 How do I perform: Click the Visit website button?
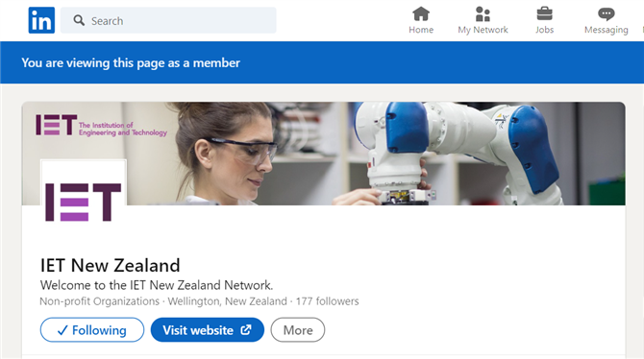208,330
